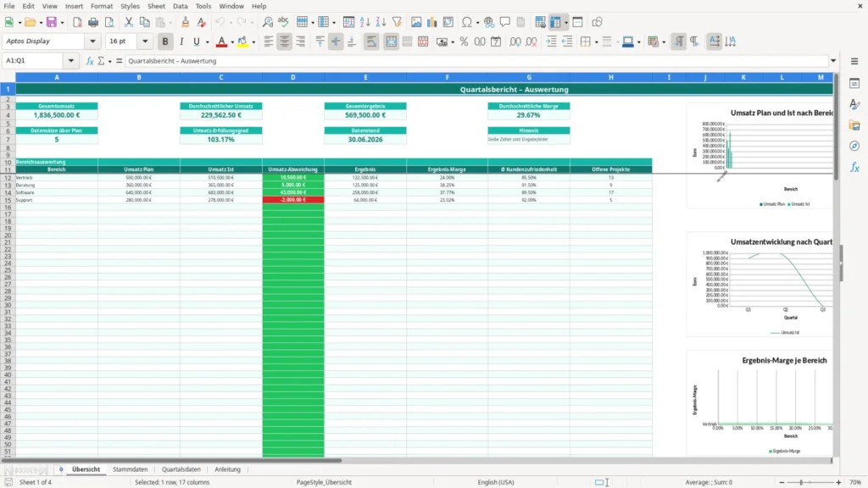Viewport: 868px width, 488px height.
Task: Toggle Bold formatting
Action: click(x=165, y=42)
